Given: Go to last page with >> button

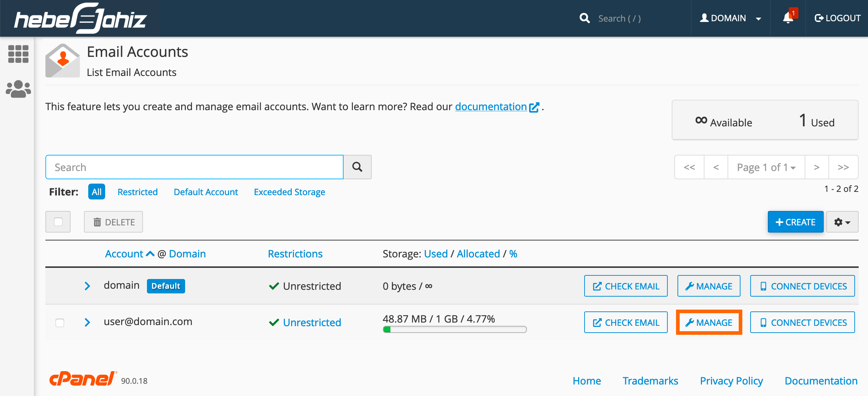Looking at the screenshot, I should coord(844,167).
